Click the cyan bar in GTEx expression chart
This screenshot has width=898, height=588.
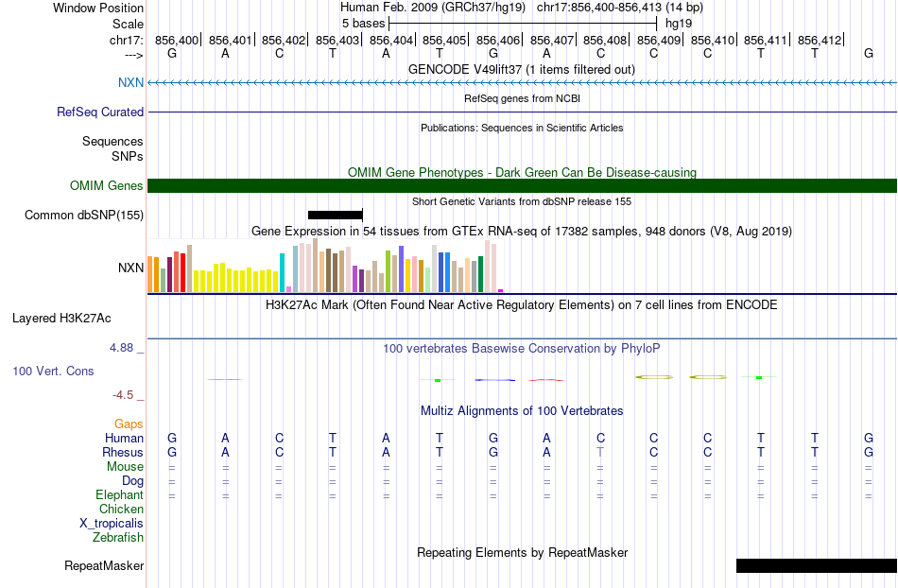point(282,272)
